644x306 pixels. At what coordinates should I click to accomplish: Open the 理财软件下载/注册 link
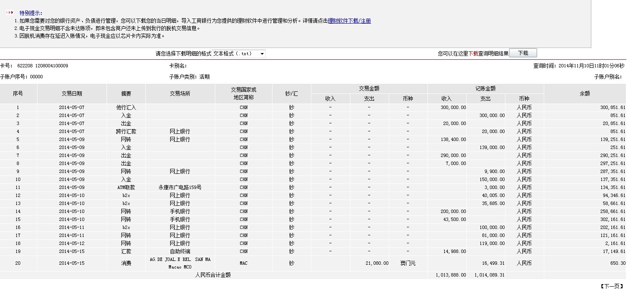click(349, 21)
